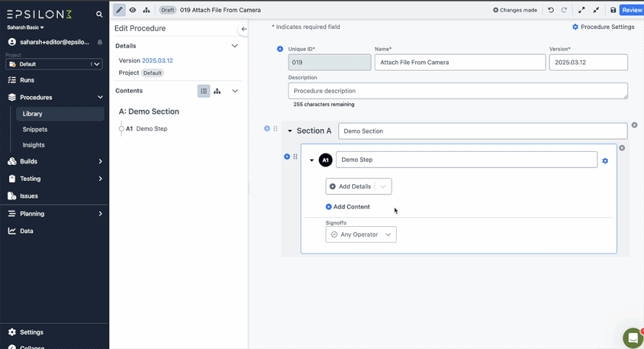This screenshot has height=349, width=644.
Task: Open the Saharsh Basic workspace menu
Action: coord(26,28)
